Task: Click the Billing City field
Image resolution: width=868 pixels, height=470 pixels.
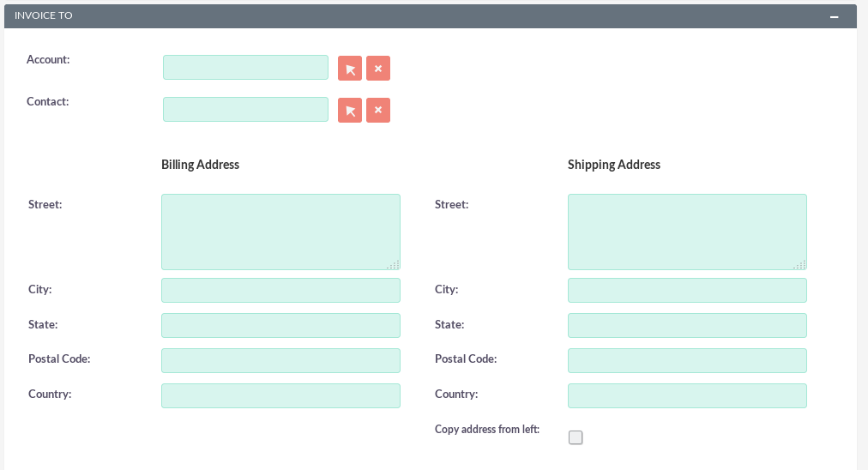Action: tap(280, 291)
